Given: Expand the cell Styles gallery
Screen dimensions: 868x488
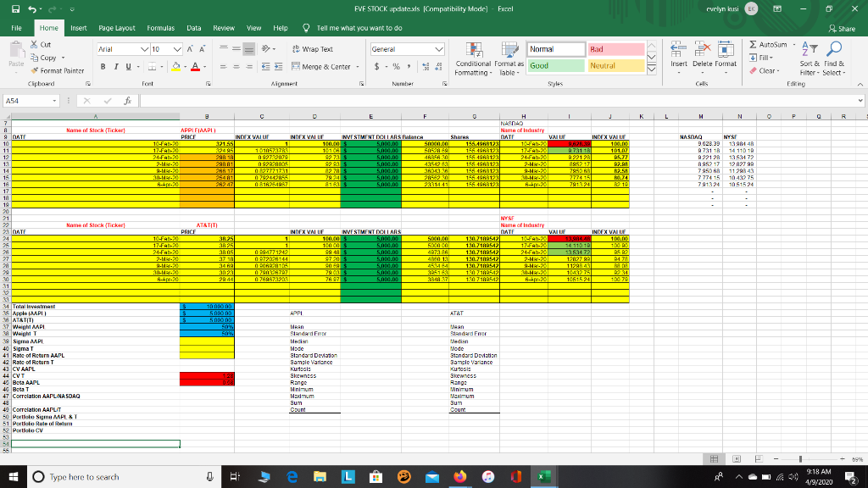Looking at the screenshot, I should tap(652, 69).
